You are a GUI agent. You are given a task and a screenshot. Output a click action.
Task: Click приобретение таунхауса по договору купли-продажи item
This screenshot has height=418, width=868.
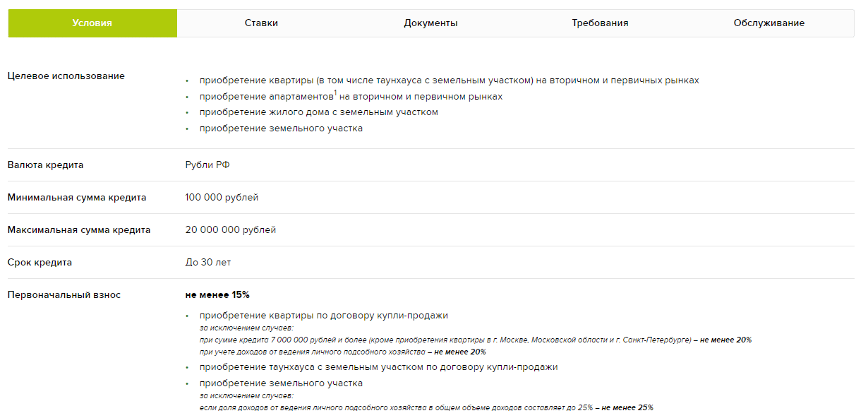tap(378, 367)
